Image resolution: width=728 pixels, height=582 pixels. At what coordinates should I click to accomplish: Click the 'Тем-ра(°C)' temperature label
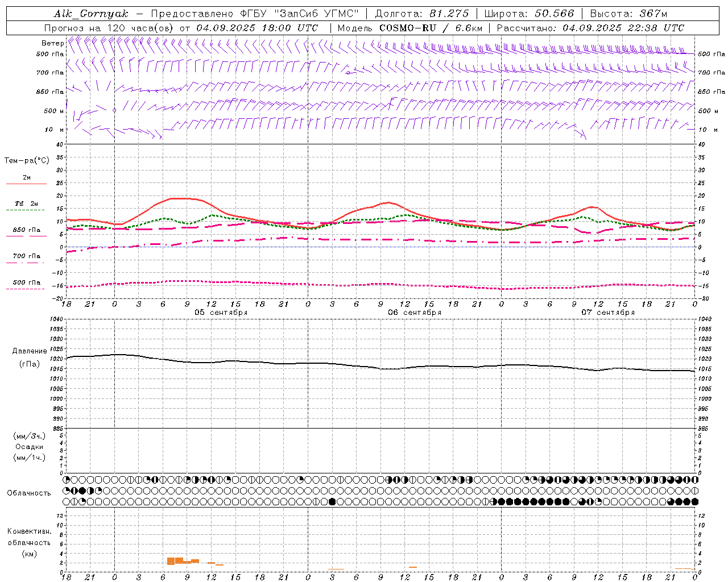[27, 161]
